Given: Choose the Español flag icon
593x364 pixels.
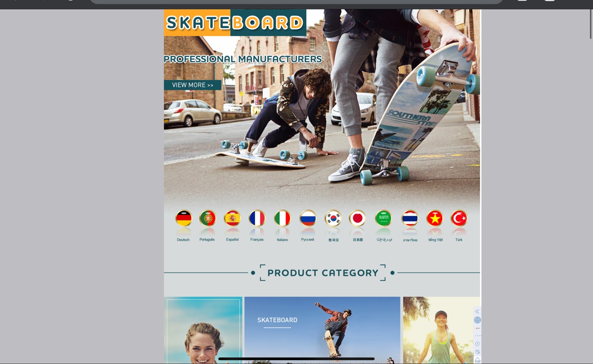Looking at the screenshot, I should [x=232, y=218].
